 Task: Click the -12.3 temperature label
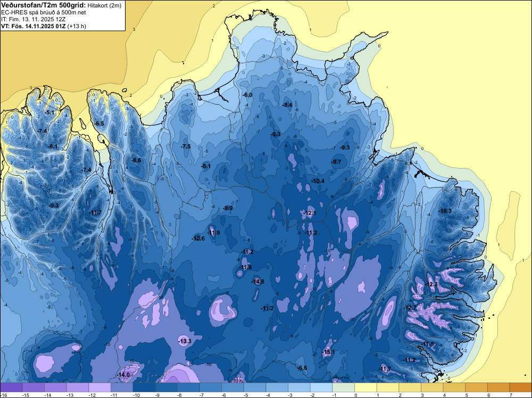point(431,285)
